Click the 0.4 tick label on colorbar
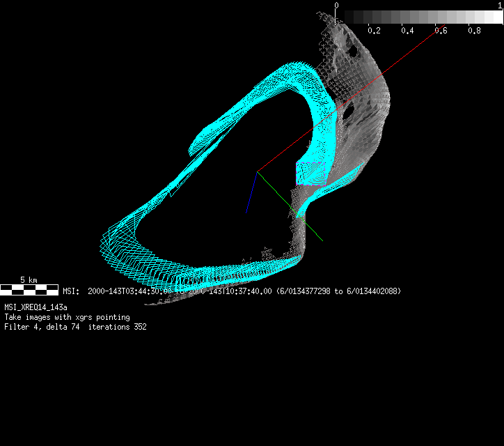 click(407, 31)
